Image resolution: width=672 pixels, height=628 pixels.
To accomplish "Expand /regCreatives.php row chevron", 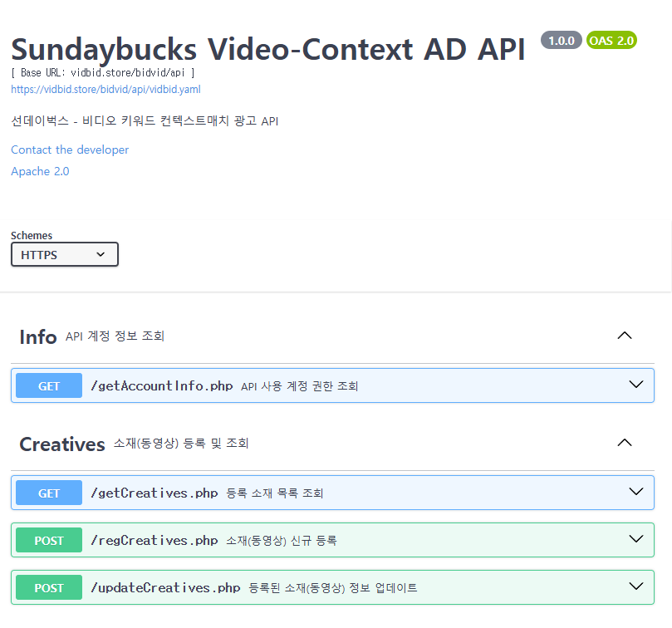I will [636, 539].
